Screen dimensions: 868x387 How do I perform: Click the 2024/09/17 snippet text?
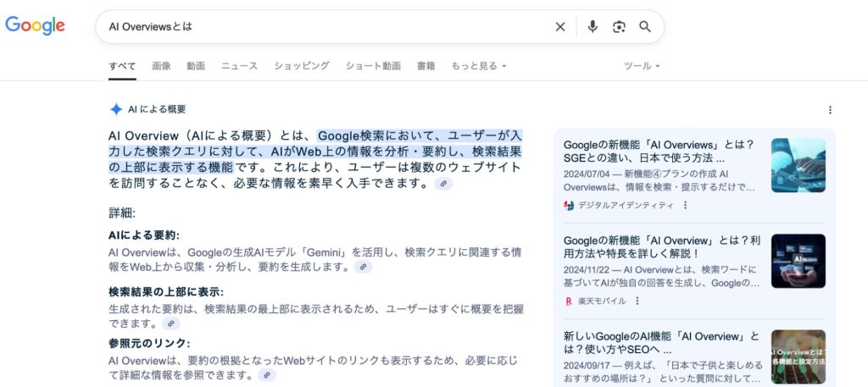pos(663,372)
